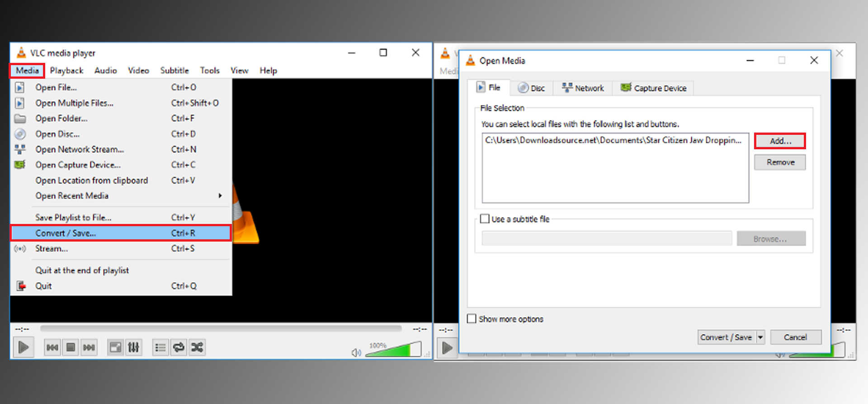Click Play button in right VLC window
The height and width of the screenshot is (404, 868).
(447, 348)
